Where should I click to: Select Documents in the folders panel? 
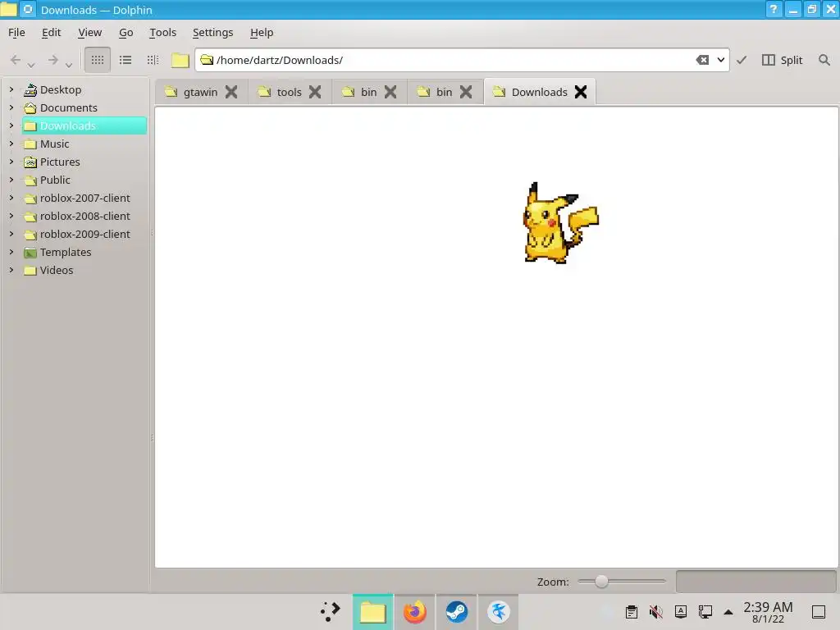coord(61,107)
